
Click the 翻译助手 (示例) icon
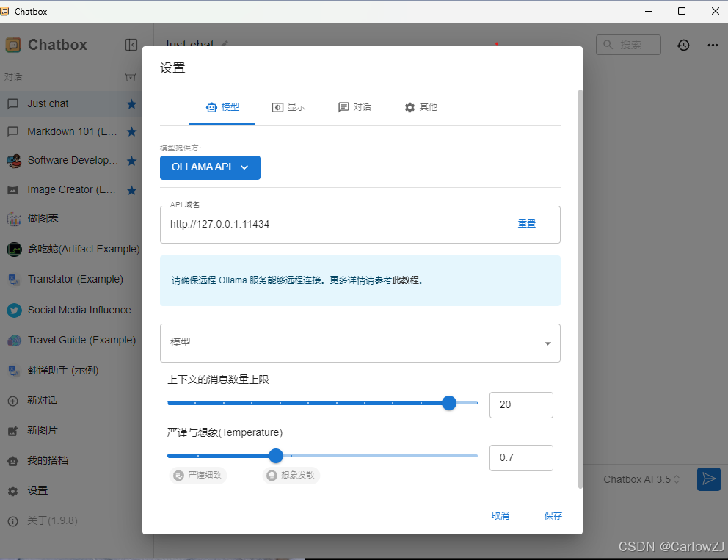[14, 371]
